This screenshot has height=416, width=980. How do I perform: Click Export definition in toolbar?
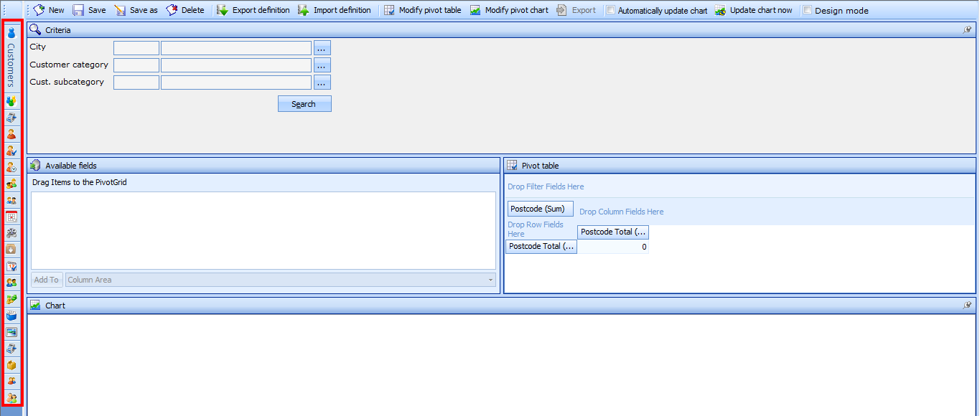tap(253, 10)
